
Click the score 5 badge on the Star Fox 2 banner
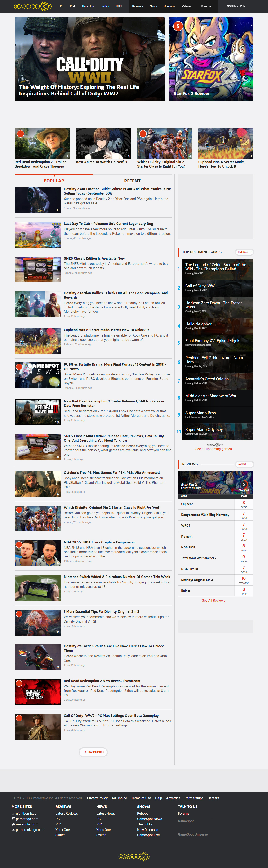(178, 26)
